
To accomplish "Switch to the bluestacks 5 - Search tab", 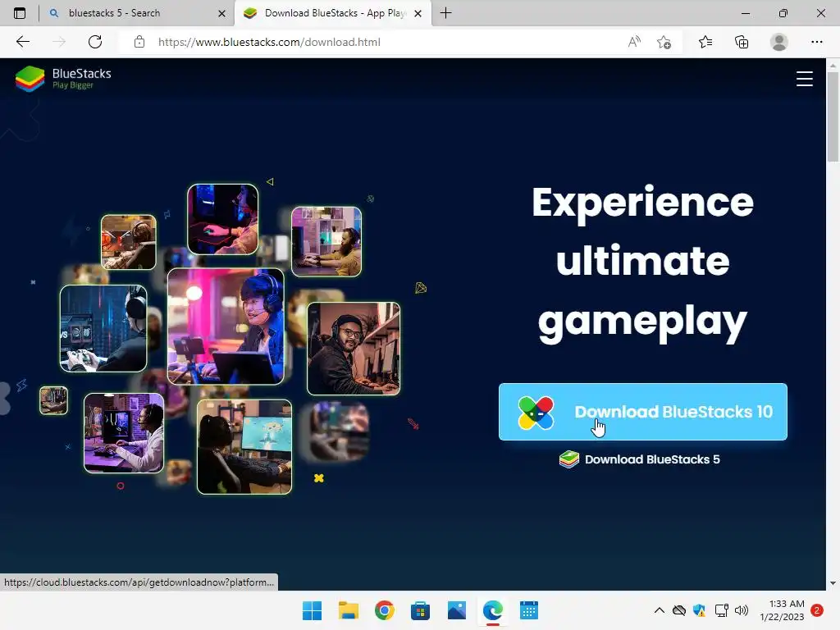I will pos(135,13).
